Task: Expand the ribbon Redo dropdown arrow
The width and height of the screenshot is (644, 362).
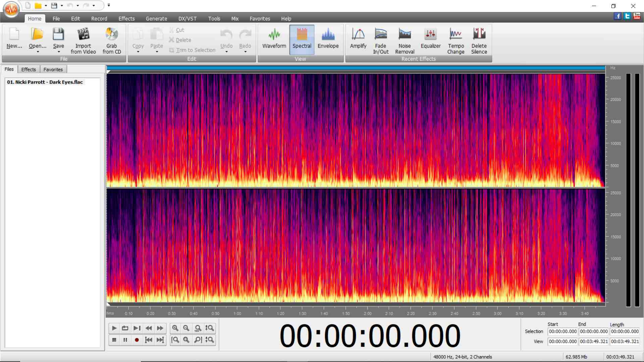Action: (245, 52)
